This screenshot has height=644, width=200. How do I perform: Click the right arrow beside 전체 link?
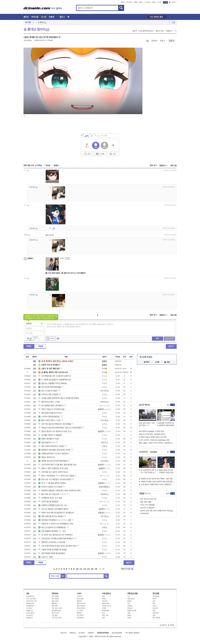[170, 23]
